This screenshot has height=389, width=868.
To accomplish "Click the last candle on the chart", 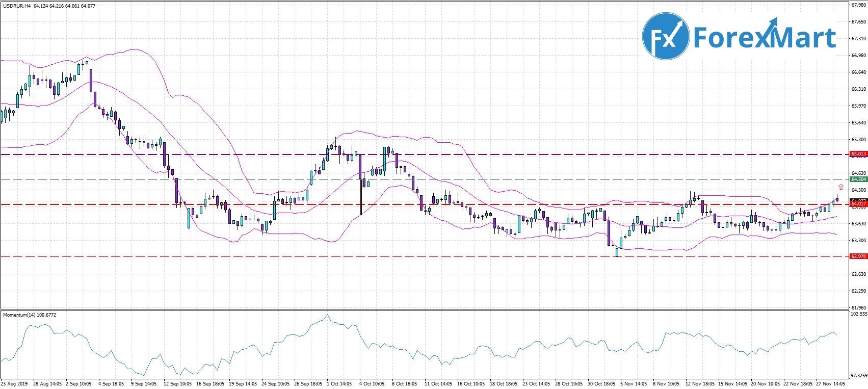I will tap(837, 200).
